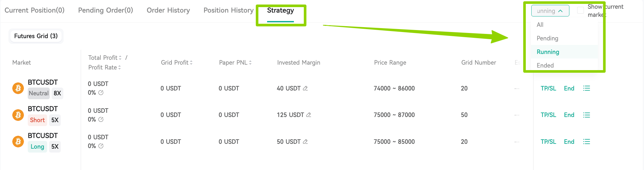Viewport: 644px width, 170px height.
Task: Select Futures Grid (3) filter chip
Action: point(36,36)
